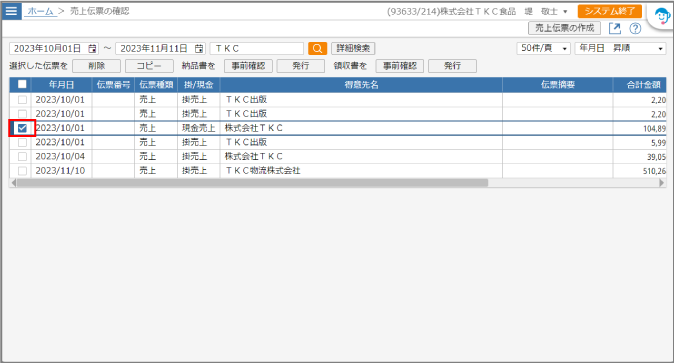Run search with orange magnifier button
The width and height of the screenshot is (674, 363).
[317, 49]
